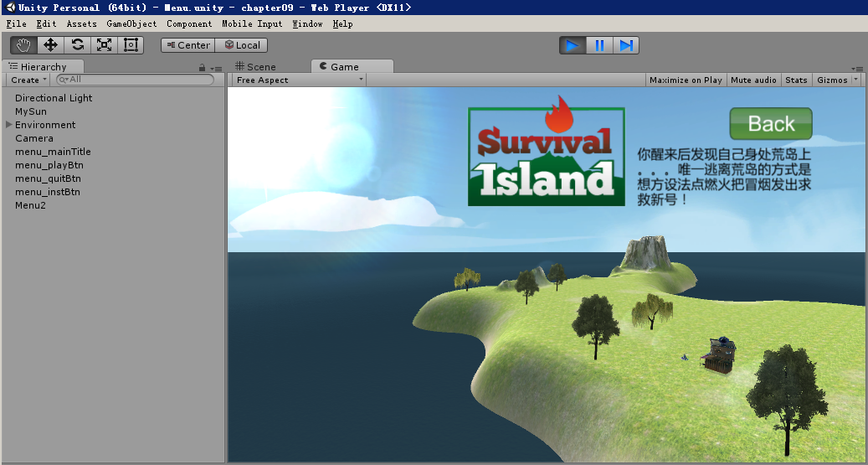868x465 pixels.
Task: Open the GameObject menu
Action: point(131,23)
